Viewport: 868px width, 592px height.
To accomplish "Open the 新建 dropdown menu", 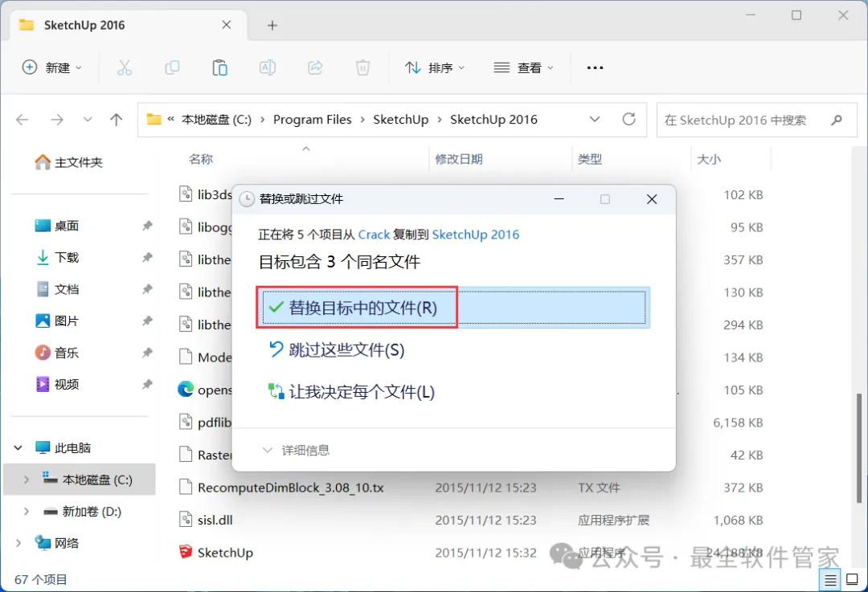I will pyautogui.click(x=52, y=67).
